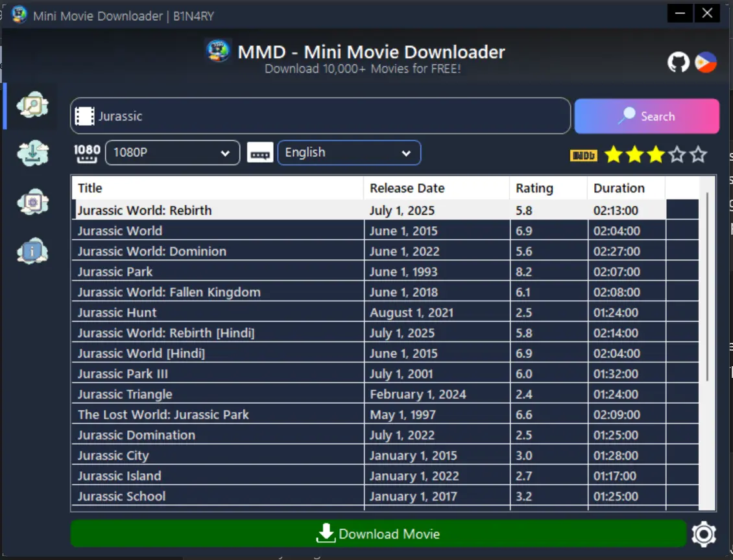Sort by Title column header

218,188
